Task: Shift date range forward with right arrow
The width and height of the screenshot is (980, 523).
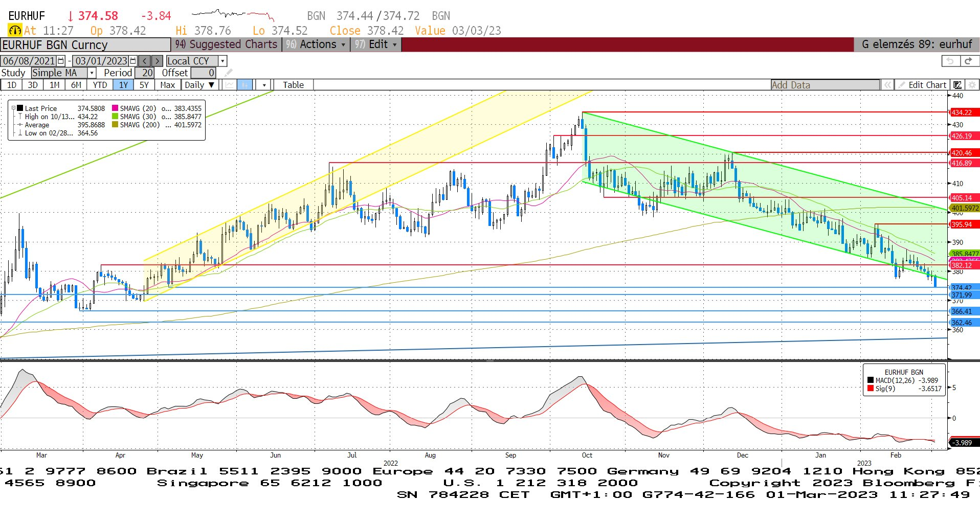Action: (158, 61)
